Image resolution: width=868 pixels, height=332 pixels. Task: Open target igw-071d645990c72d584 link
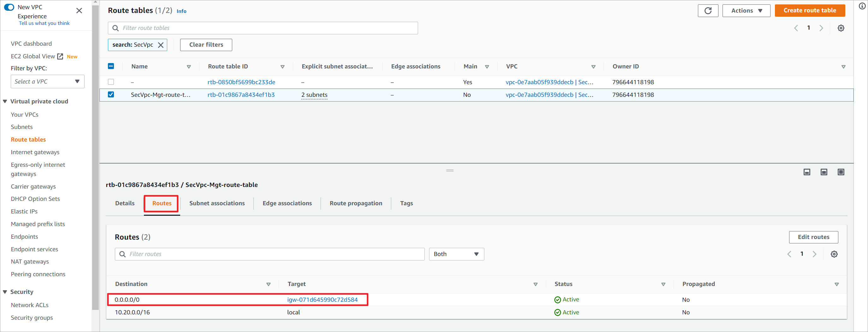point(322,300)
